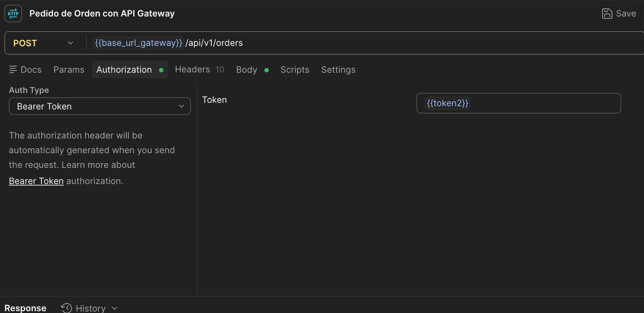Viewport: 644px width, 313px height.
Task: Open the Bearer Token auth type dropdown
Action: tap(100, 106)
